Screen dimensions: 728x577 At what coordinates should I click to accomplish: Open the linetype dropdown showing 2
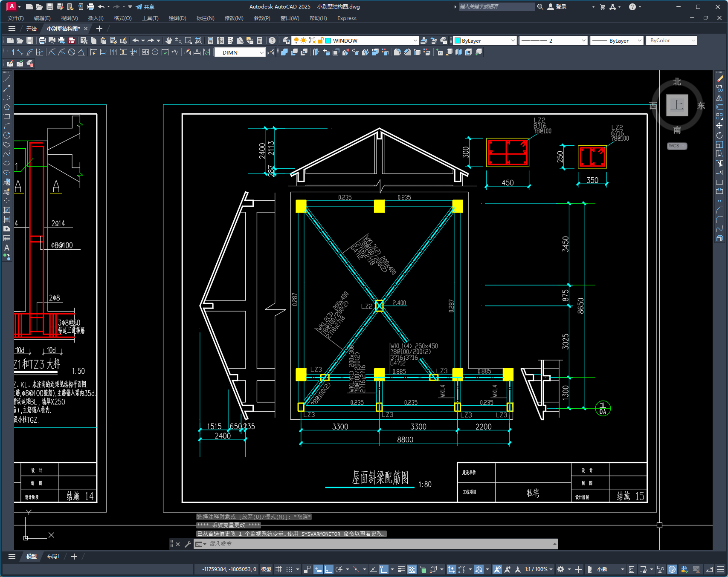tap(554, 40)
